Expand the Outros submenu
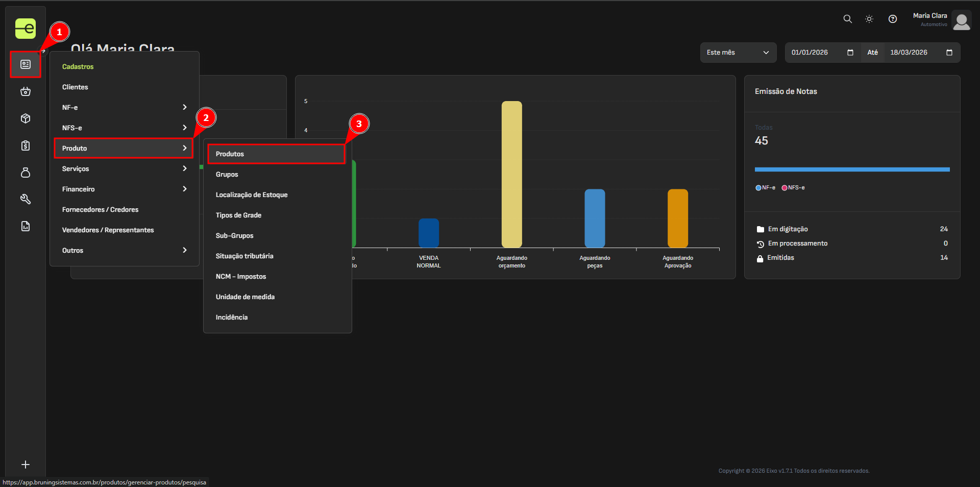980x487 pixels. [124, 250]
